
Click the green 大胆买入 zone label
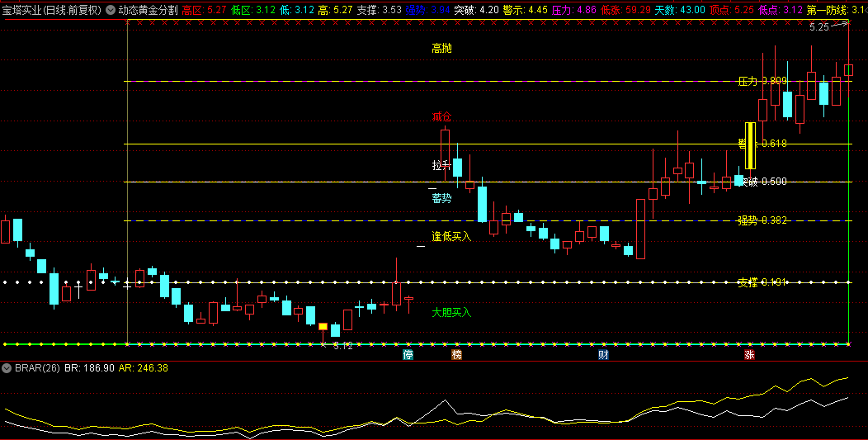click(451, 313)
